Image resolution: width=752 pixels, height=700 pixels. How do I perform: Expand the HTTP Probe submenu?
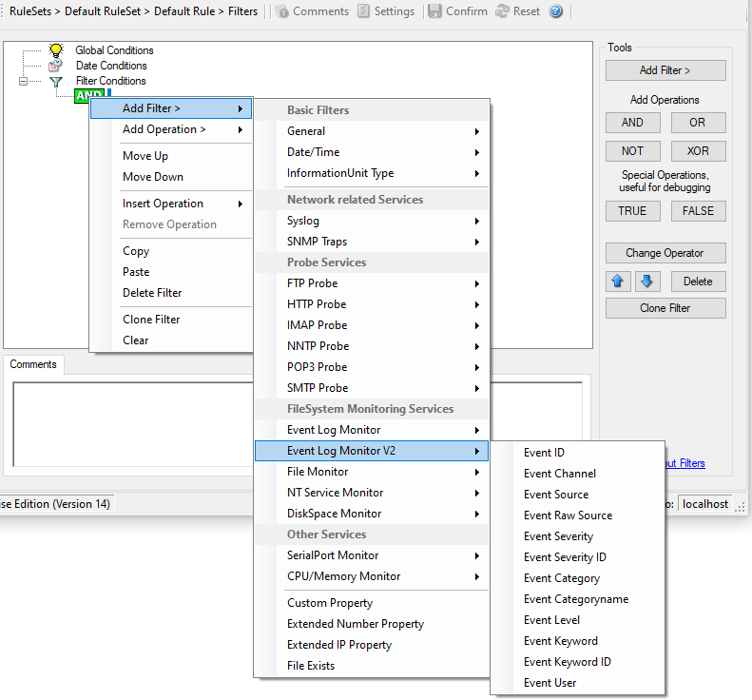click(372, 304)
